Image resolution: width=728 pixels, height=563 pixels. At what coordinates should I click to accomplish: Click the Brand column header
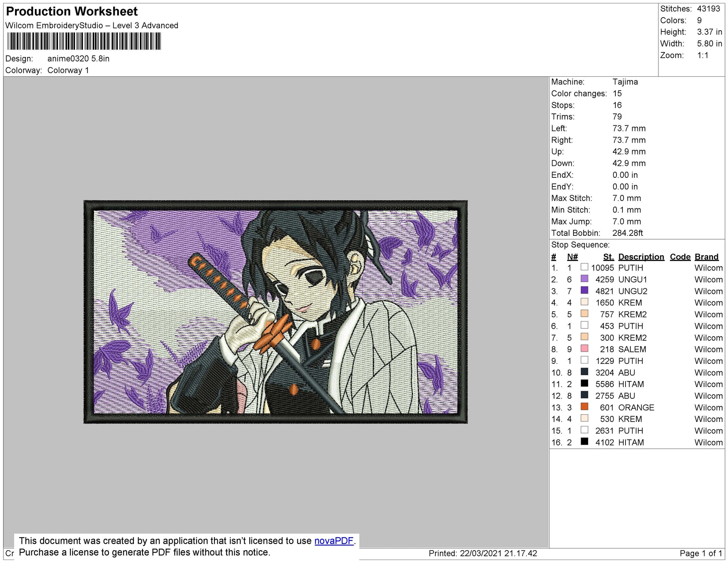click(x=709, y=257)
